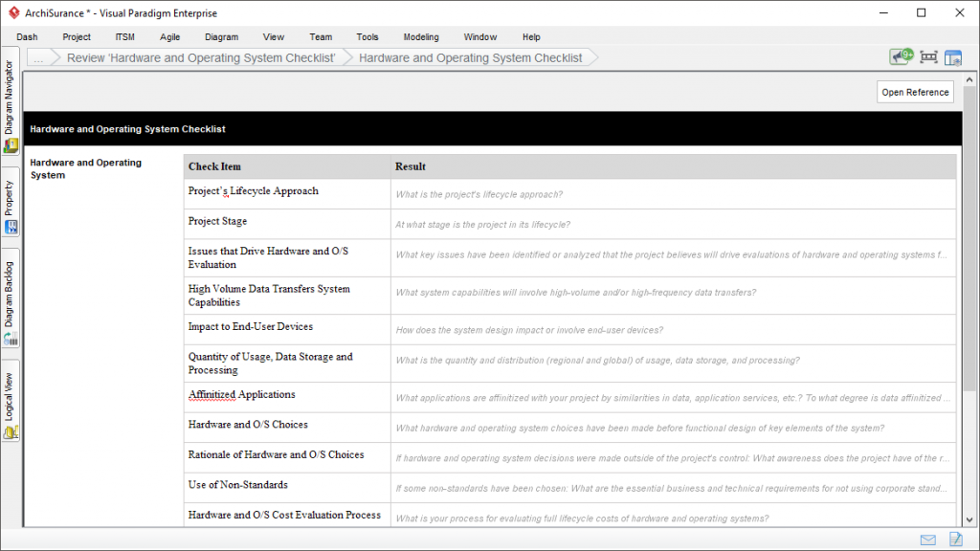Expand the Logical View side panel
Viewport: 980px width, 551px height.
(11, 404)
